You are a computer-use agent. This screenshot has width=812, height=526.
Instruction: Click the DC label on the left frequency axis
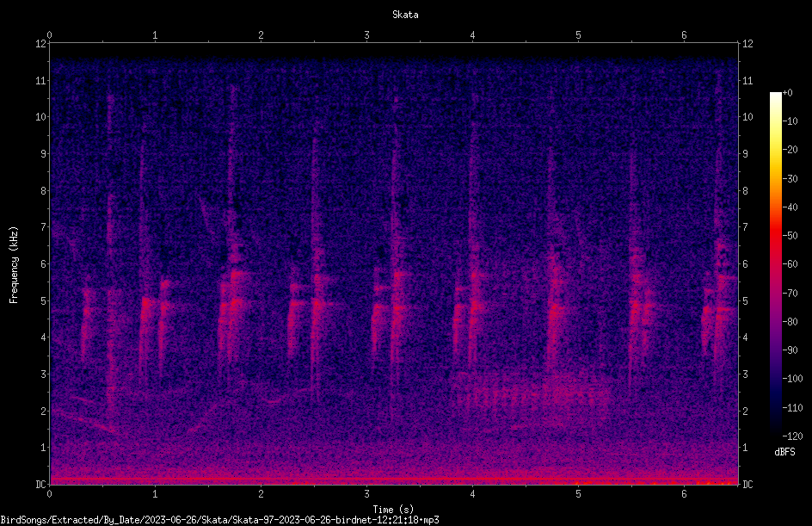(x=41, y=485)
